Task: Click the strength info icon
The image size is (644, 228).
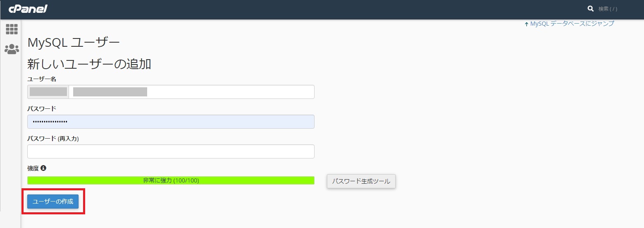Action: pos(43,168)
